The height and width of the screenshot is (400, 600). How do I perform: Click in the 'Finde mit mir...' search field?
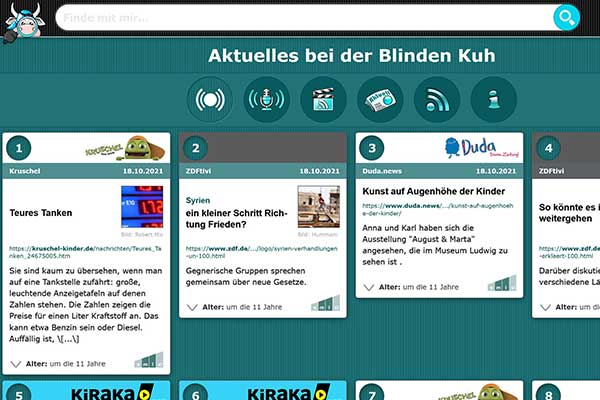(x=300, y=17)
